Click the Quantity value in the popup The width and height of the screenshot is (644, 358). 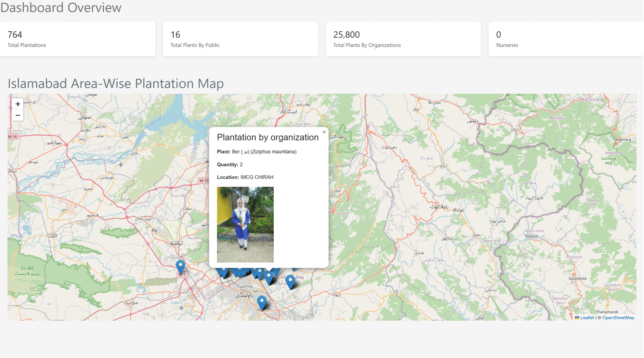[x=241, y=165]
